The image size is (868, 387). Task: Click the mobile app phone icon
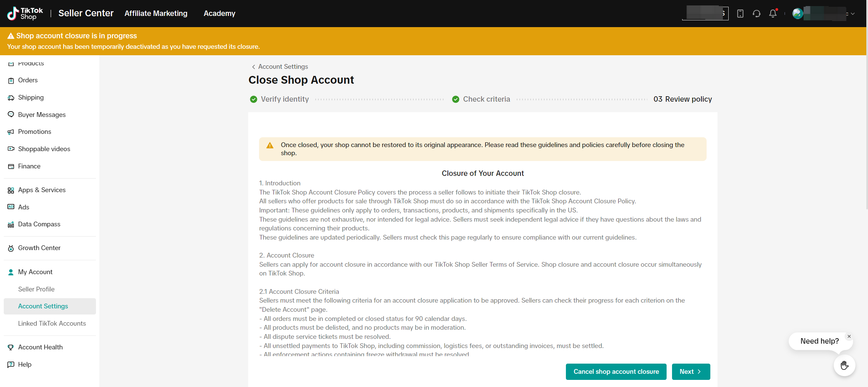pyautogui.click(x=740, y=14)
